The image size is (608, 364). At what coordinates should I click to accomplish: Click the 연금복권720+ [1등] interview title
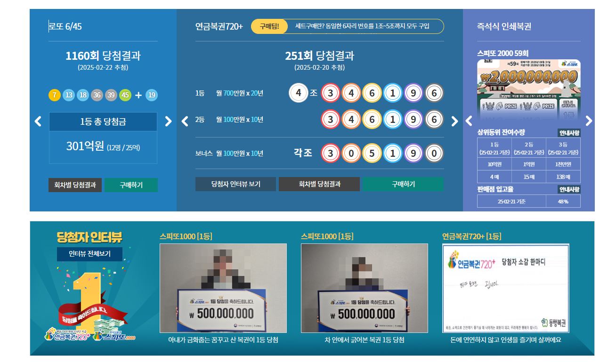click(x=472, y=236)
